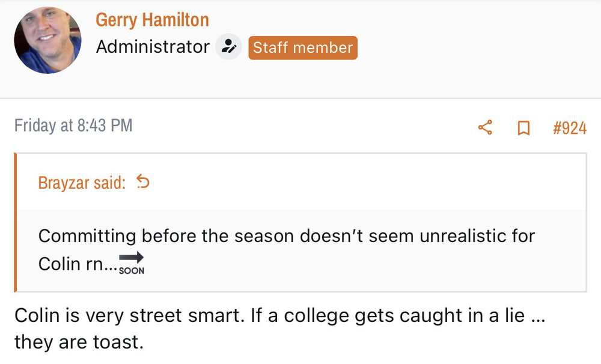
Task: Click the orange left border of the quote
Action: coord(16,222)
